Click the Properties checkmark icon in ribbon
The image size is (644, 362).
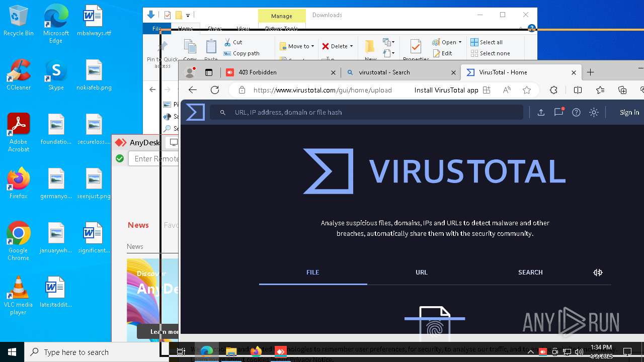point(416,46)
